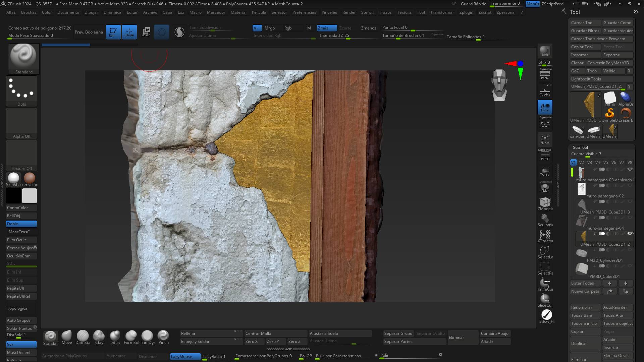Open the Render menu

coord(349,12)
